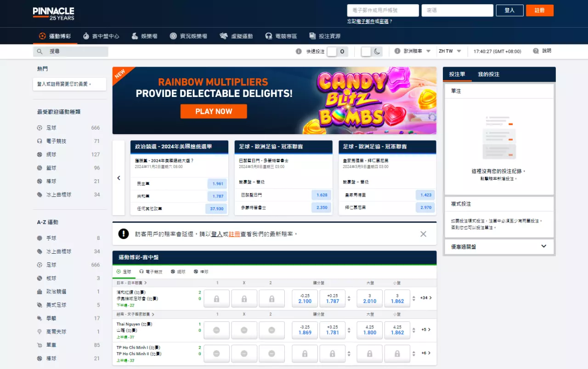The height and width of the screenshot is (369, 588).
Task: Click the moon dark mode icon
Action: click(377, 51)
